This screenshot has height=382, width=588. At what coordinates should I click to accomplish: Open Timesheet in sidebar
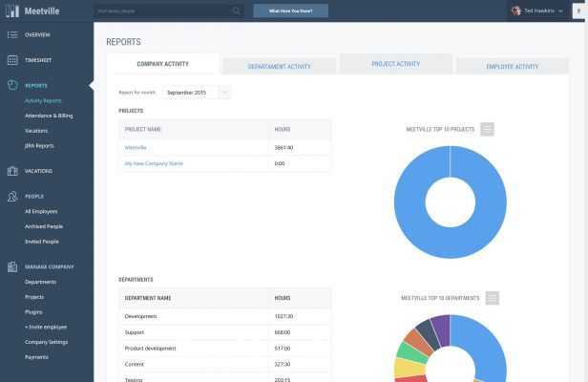coord(38,60)
